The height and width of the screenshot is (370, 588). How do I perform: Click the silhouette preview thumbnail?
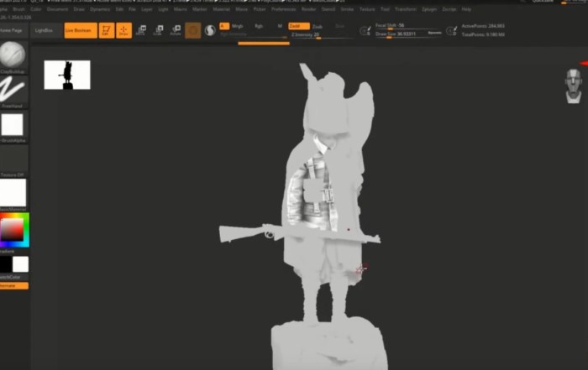tap(67, 75)
